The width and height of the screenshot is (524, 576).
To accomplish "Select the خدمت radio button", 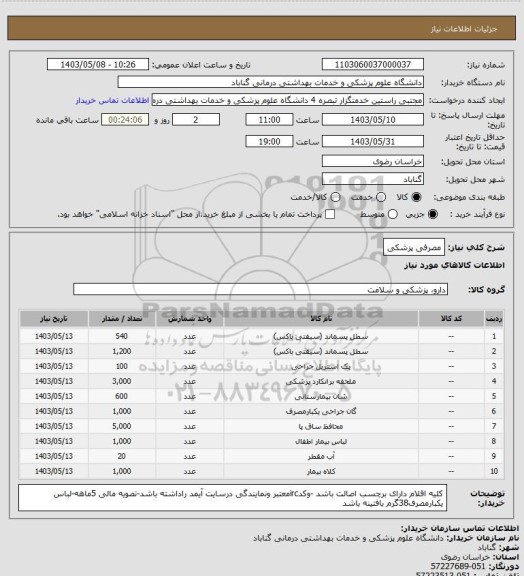I will pyautogui.click(x=381, y=197).
